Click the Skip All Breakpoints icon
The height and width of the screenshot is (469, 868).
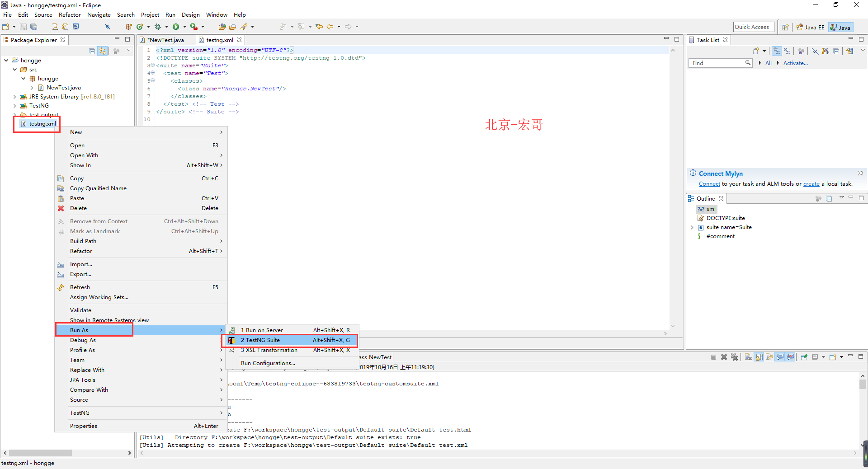click(108, 27)
